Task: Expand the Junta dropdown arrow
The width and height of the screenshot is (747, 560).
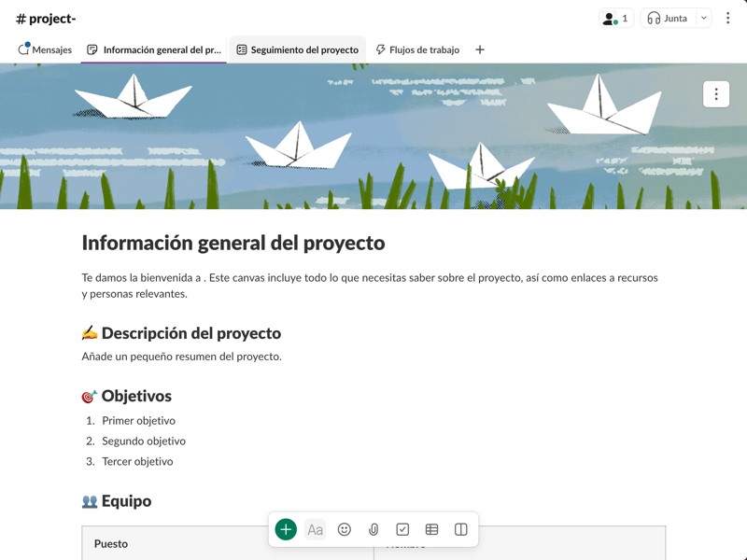Action: pos(703,18)
